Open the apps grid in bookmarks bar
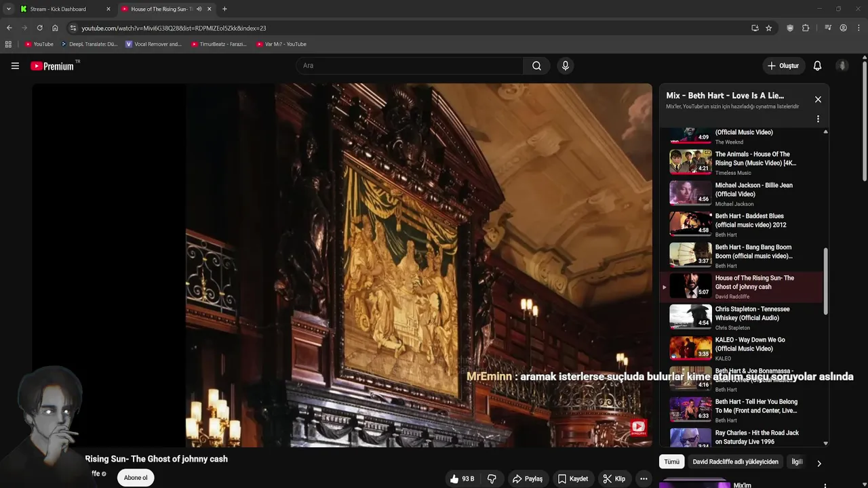The image size is (868, 488). 8,44
